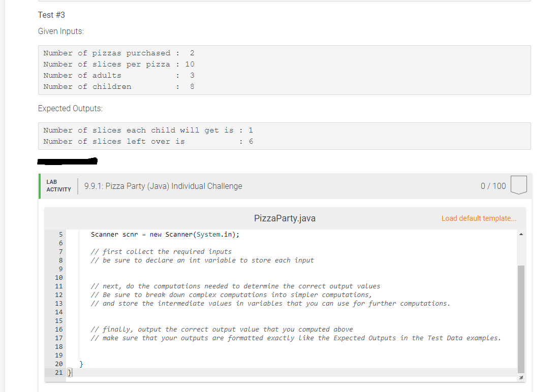Click the Test #3 heading
Image resolution: width=559 pixels, height=392 pixels.
coord(51,15)
